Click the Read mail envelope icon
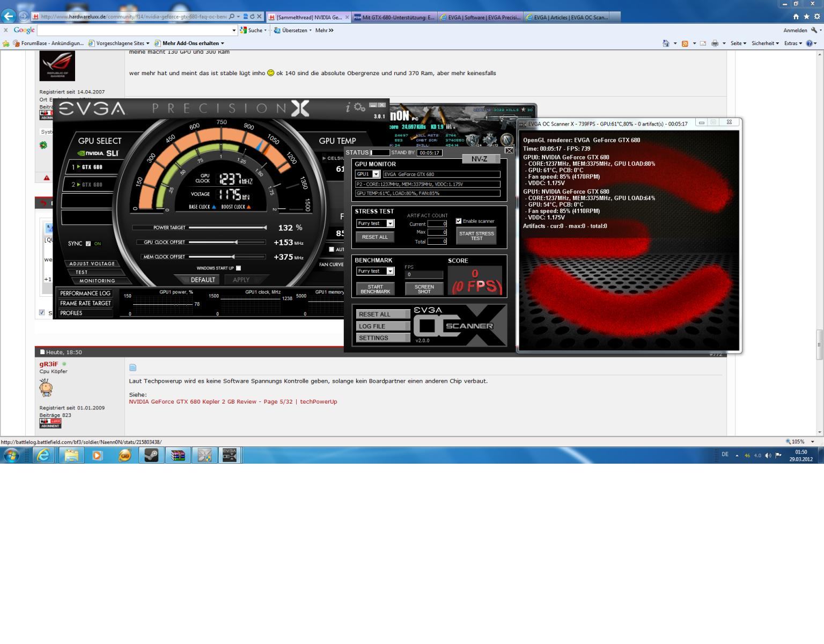The width and height of the screenshot is (824, 644). [x=703, y=43]
